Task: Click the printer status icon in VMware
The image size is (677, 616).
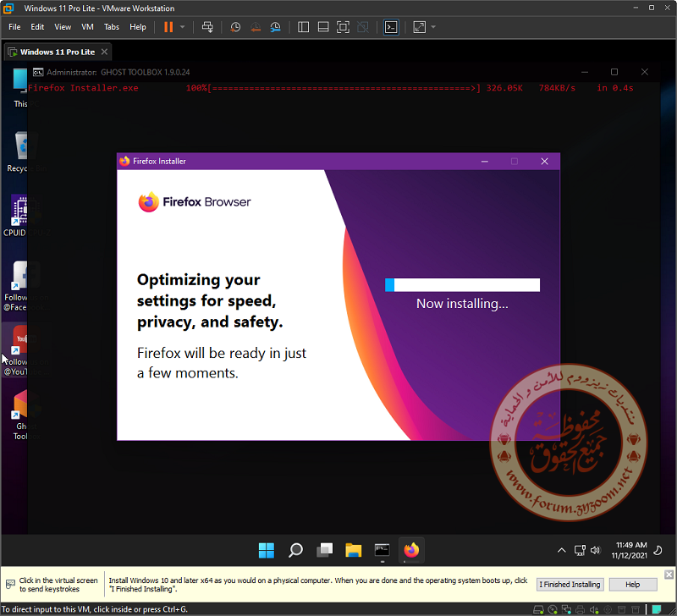Action: (580, 610)
